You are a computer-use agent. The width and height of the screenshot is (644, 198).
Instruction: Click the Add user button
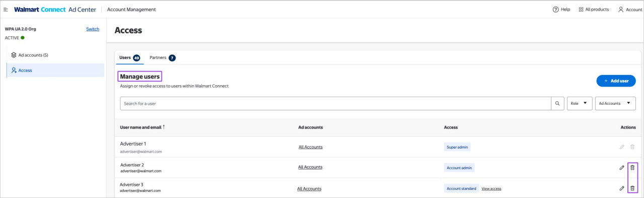(x=616, y=81)
